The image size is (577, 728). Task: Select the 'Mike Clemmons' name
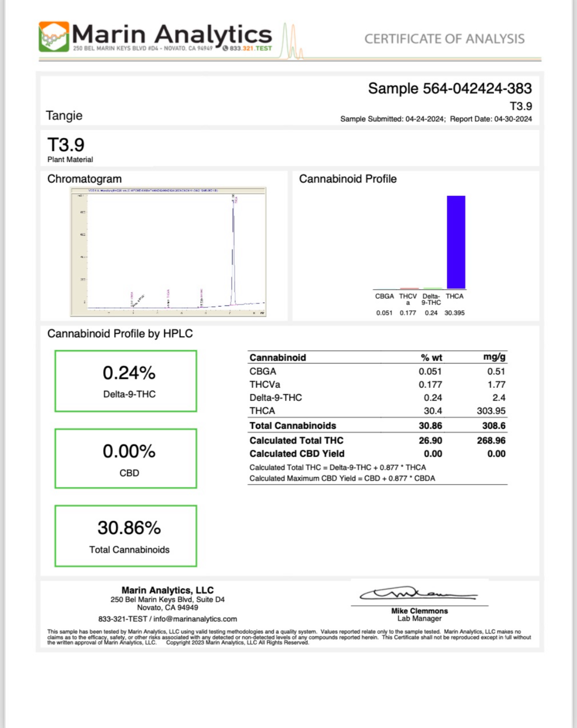click(x=419, y=611)
